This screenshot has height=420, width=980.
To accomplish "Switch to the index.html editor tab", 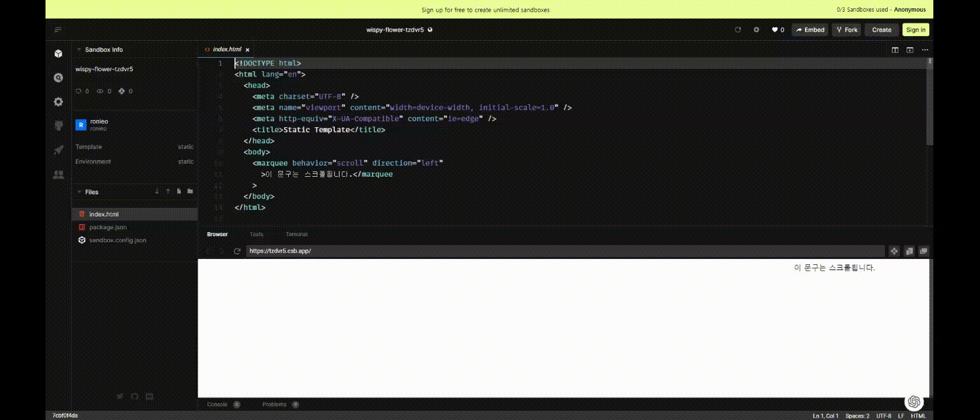I will 227,50.
